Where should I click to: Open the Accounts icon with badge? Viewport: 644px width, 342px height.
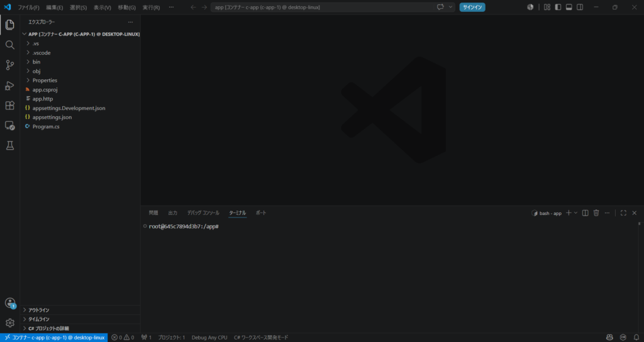(x=10, y=303)
